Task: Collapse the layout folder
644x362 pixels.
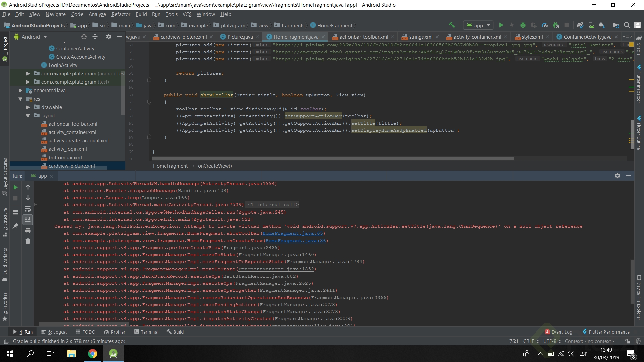Action: pyautogui.click(x=28, y=115)
